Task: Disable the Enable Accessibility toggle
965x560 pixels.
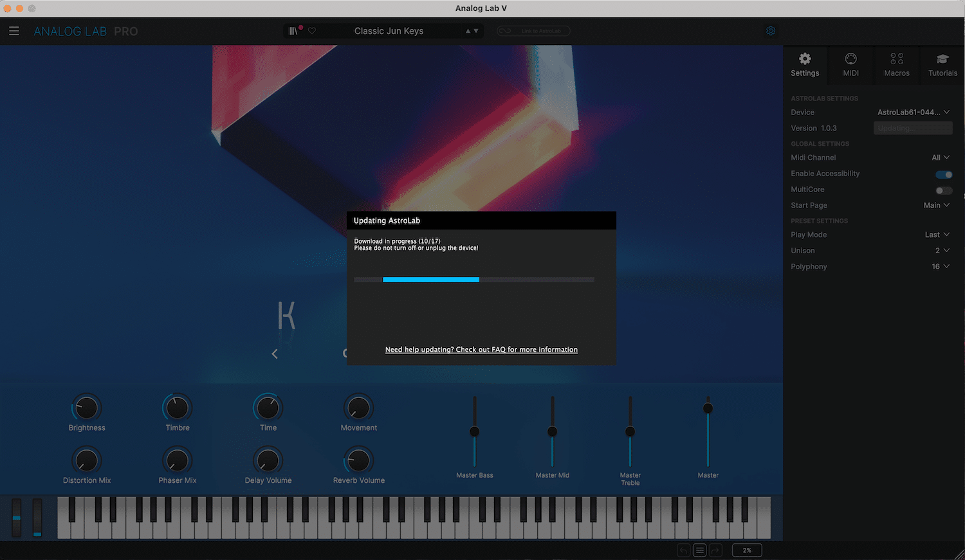Action: (x=944, y=174)
